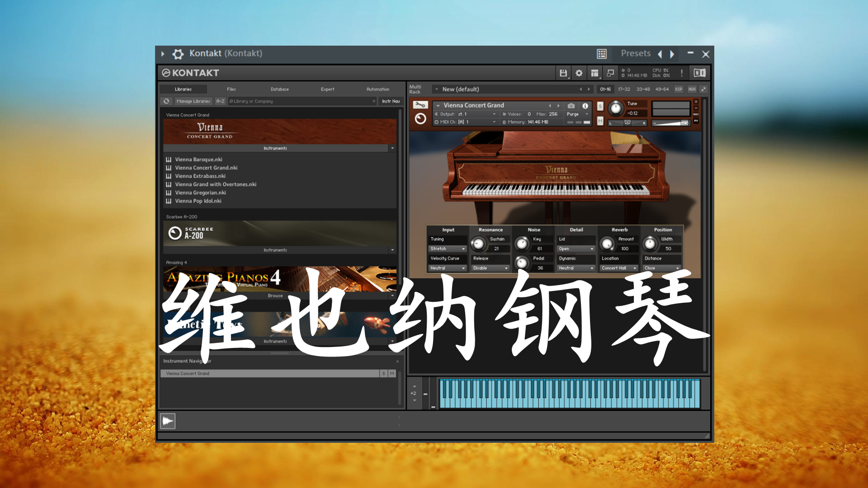Switch to the Files tab
The width and height of the screenshot is (868, 488).
[x=231, y=89]
